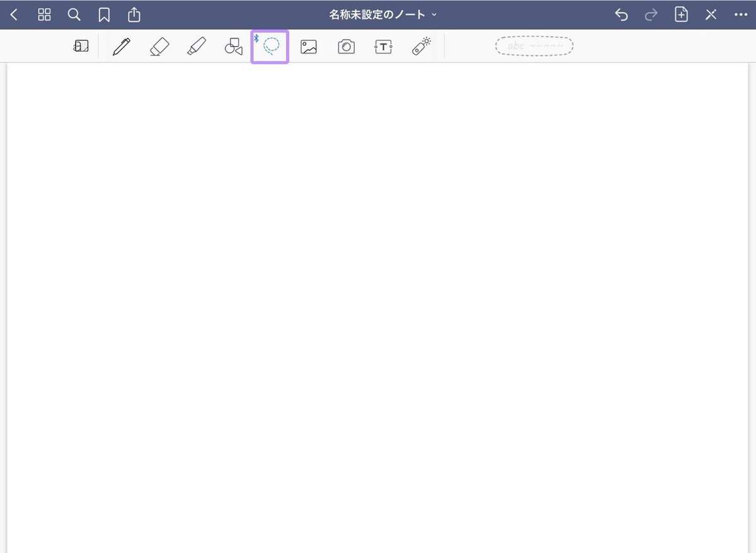Image resolution: width=756 pixels, height=553 pixels.
Task: Redo the last undone action
Action: (651, 15)
